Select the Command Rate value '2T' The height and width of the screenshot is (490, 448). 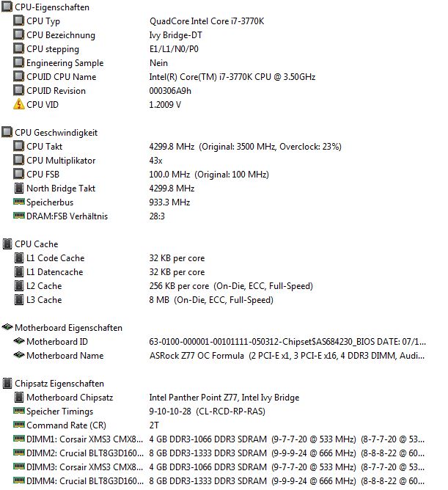[154, 425]
